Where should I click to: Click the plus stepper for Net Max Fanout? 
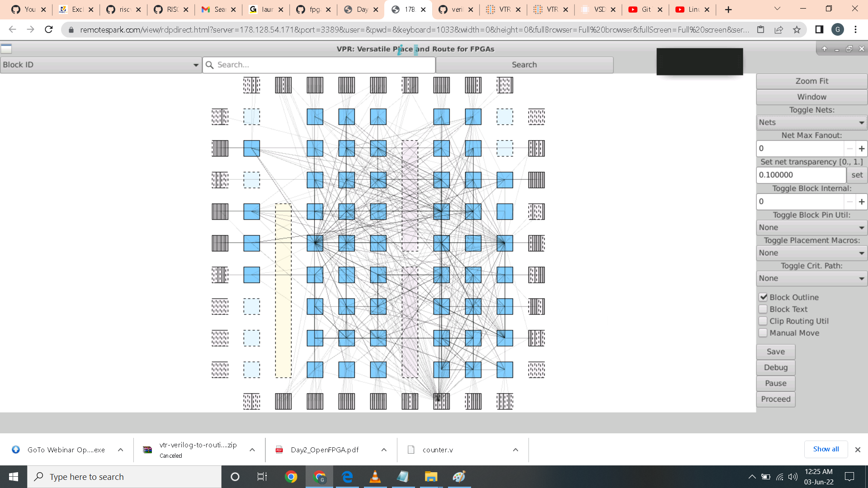tap(861, 149)
